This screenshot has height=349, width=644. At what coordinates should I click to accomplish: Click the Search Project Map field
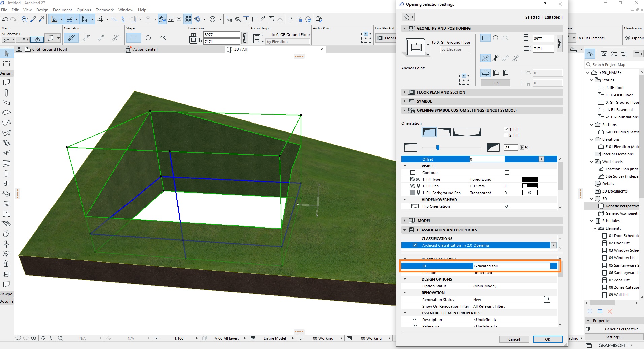click(614, 65)
